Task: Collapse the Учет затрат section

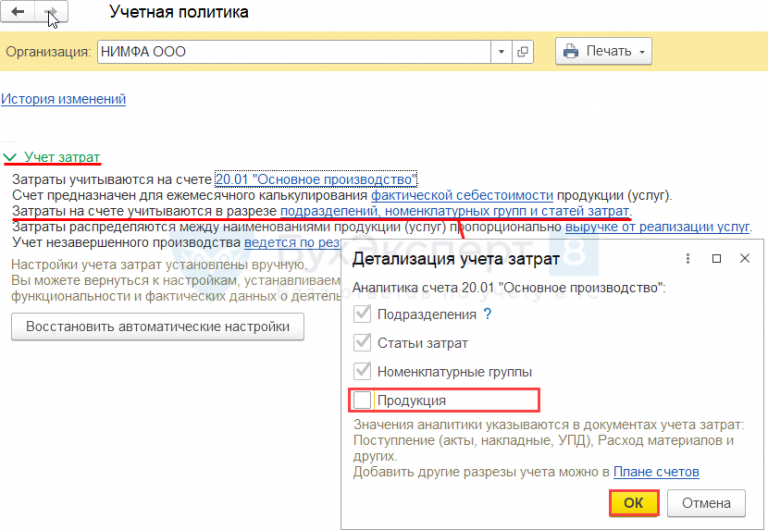Action: tap(10, 157)
